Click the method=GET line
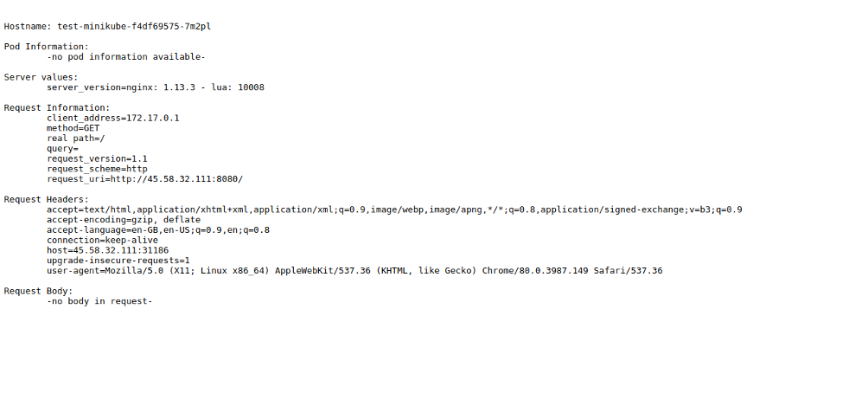This screenshot has width=868, height=393. 73,128
